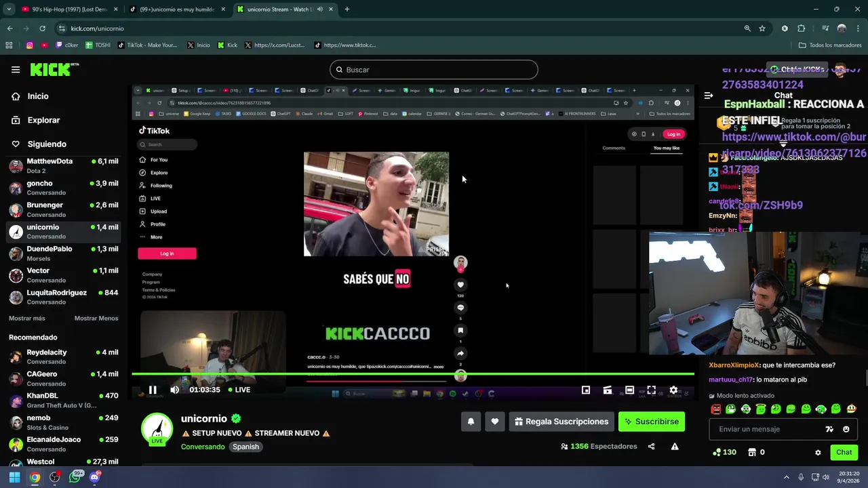Report the stream with warning icon
Screen dimensions: 868x488
pos(675,447)
